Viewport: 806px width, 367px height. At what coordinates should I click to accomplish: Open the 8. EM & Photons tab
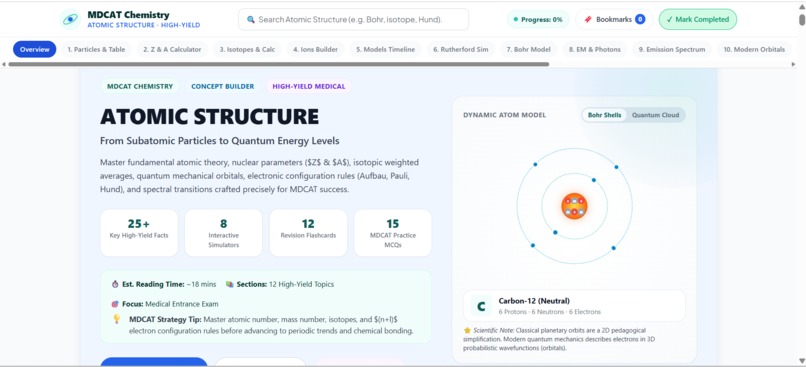tap(595, 49)
